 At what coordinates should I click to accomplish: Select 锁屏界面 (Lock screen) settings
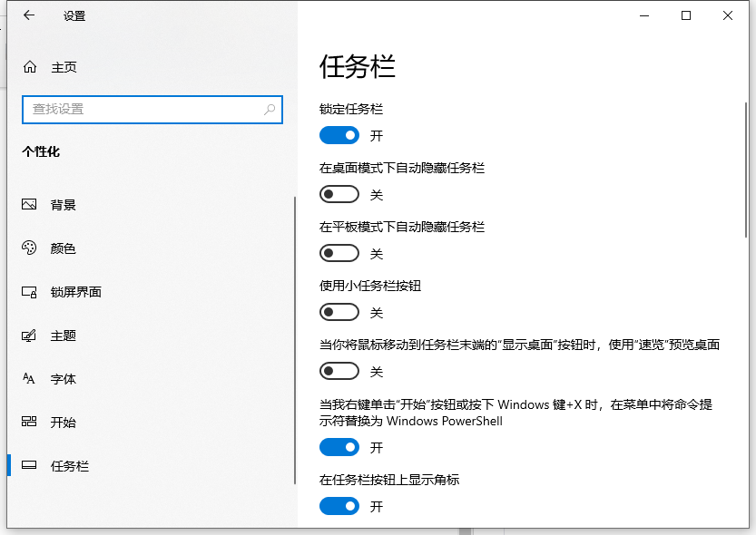(29, 292)
